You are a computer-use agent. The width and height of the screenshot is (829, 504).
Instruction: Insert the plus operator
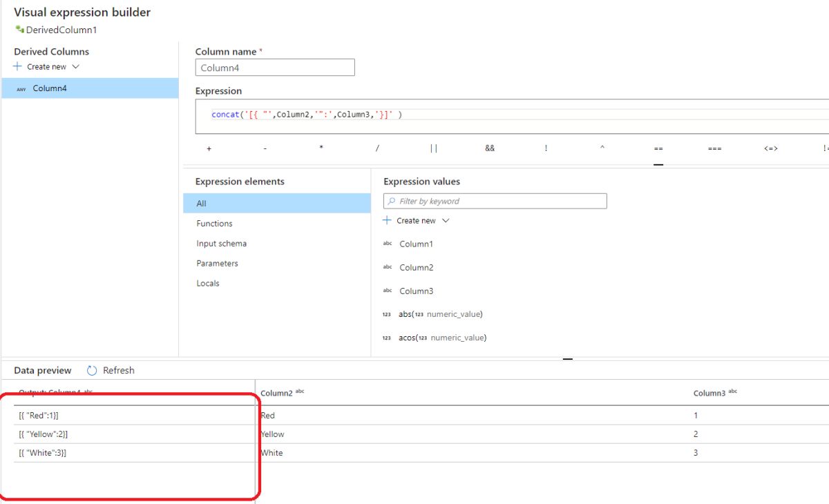click(209, 148)
